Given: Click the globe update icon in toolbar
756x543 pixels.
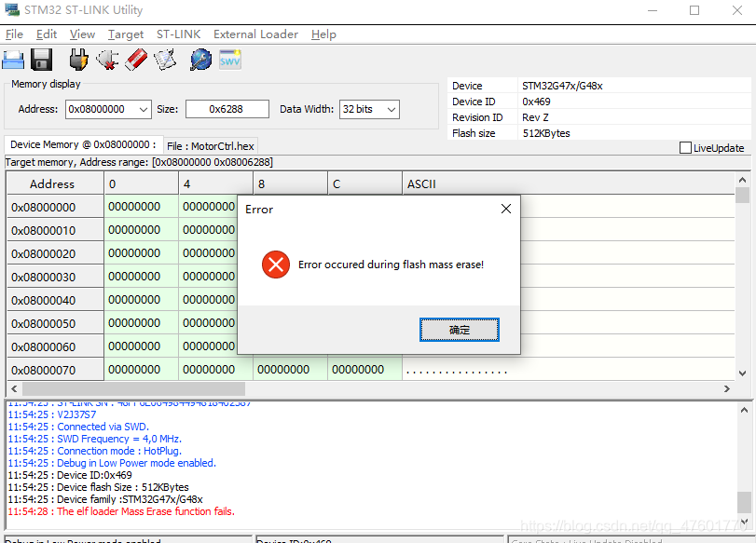Looking at the screenshot, I should (x=201, y=61).
